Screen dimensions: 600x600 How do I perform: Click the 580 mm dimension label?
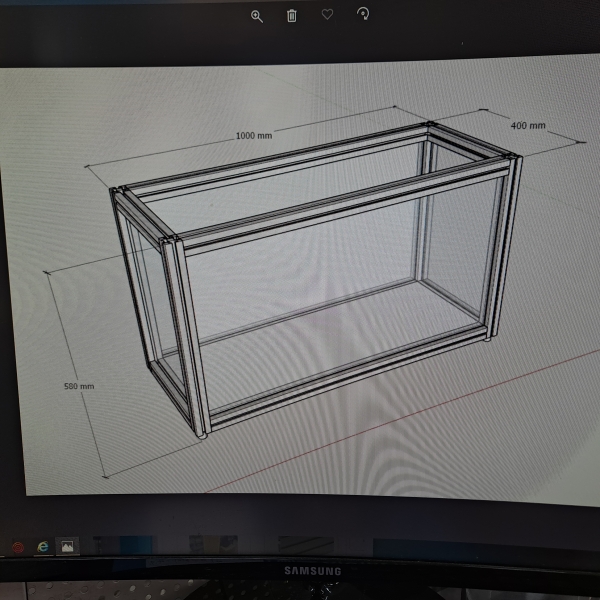point(79,386)
